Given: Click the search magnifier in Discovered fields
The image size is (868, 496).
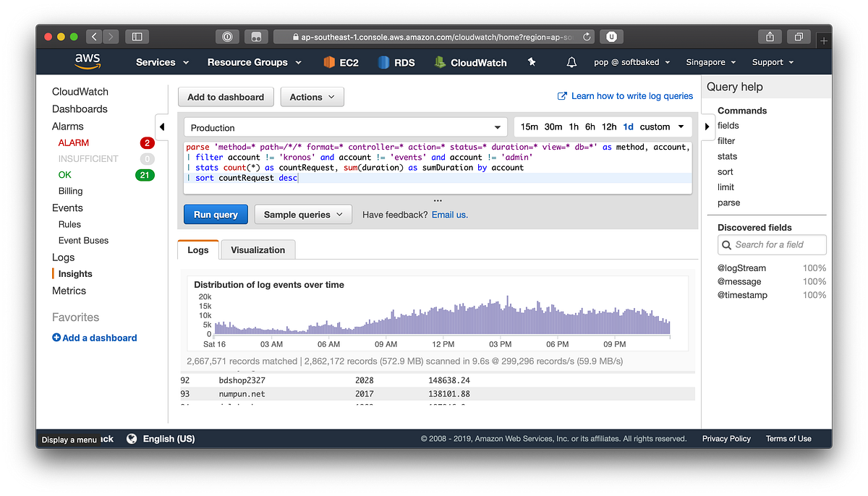Looking at the screenshot, I should (x=726, y=244).
